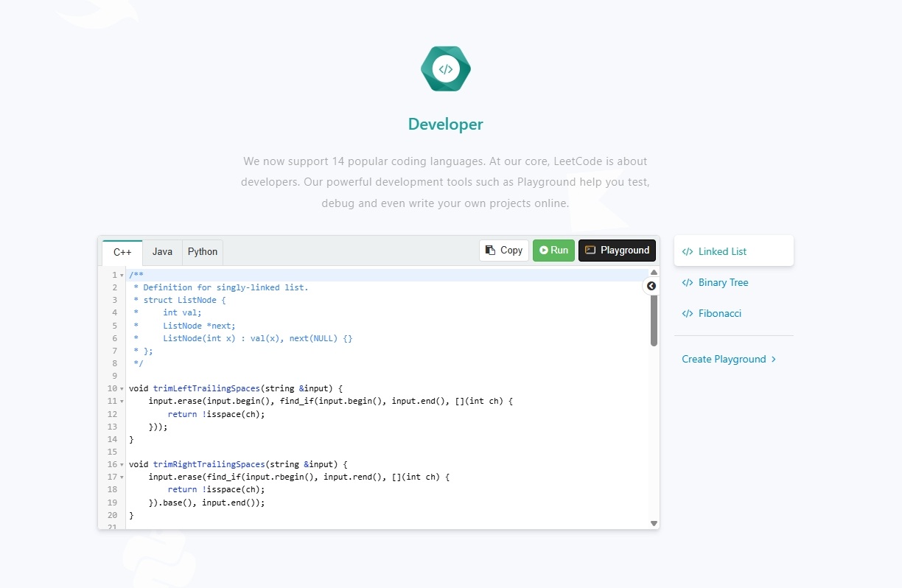Click the Developer hexagon code logo

click(x=445, y=69)
